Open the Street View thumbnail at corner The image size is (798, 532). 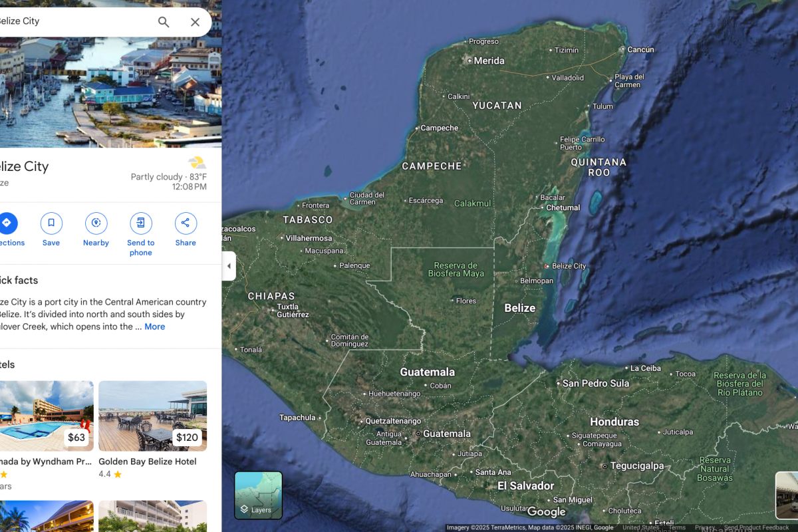pos(787,495)
